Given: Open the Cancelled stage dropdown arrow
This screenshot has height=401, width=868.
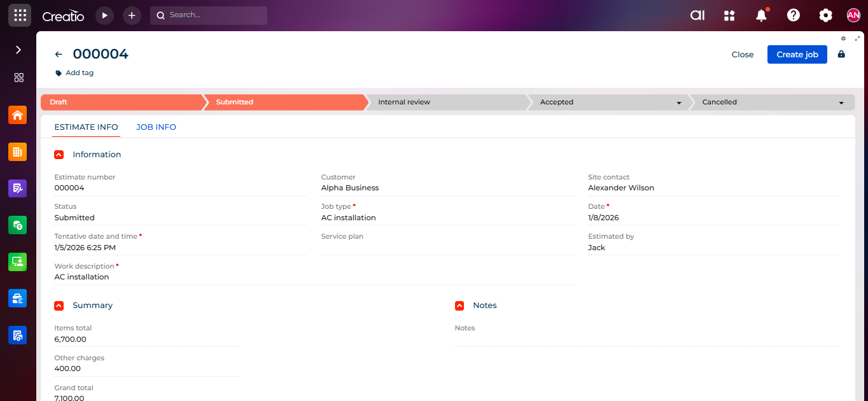Looking at the screenshot, I should (841, 102).
